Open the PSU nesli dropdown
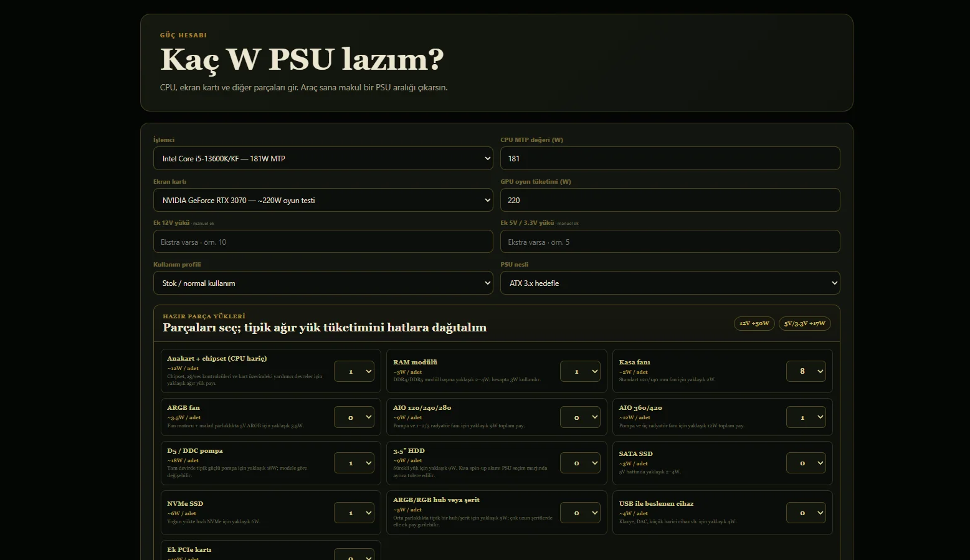Viewport: 970px width, 560px height. pos(670,283)
